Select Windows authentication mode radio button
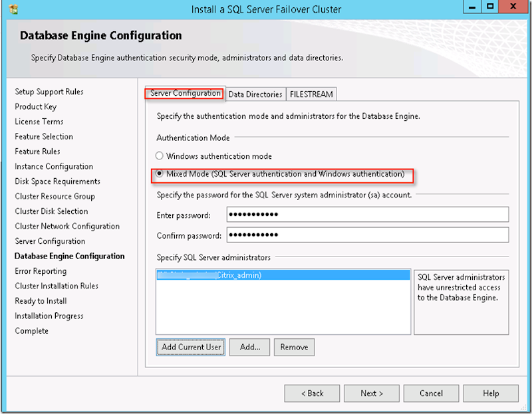Image resolution: width=532 pixels, height=414 pixels. [x=159, y=156]
